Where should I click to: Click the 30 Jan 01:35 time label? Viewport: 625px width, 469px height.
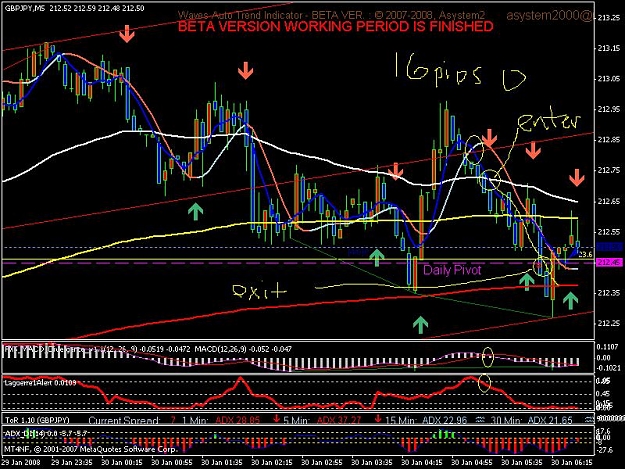tap(222, 463)
